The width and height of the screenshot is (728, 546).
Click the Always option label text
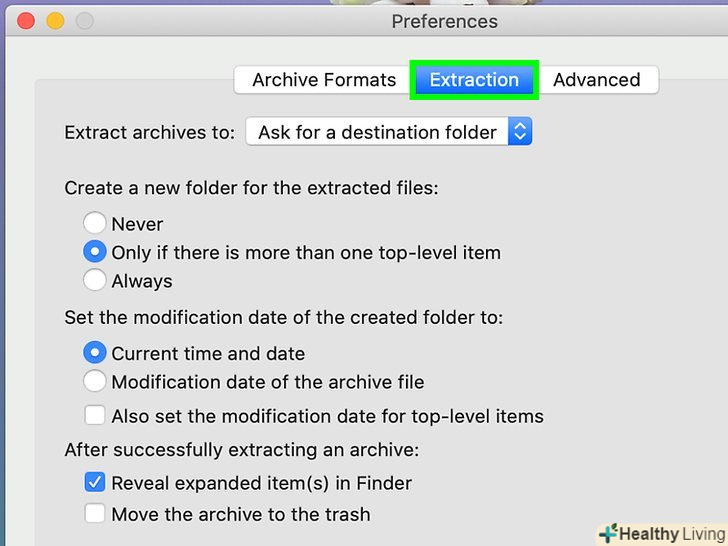(x=142, y=281)
